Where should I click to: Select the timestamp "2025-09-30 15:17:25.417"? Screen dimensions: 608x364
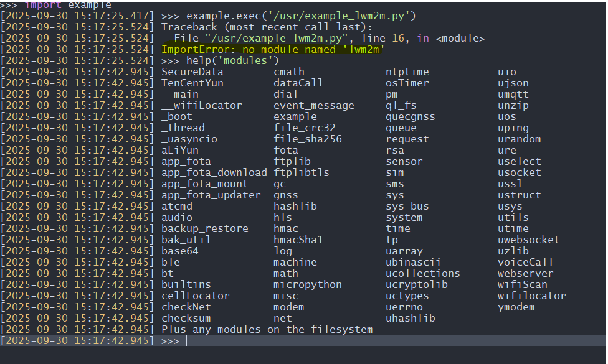pos(78,16)
